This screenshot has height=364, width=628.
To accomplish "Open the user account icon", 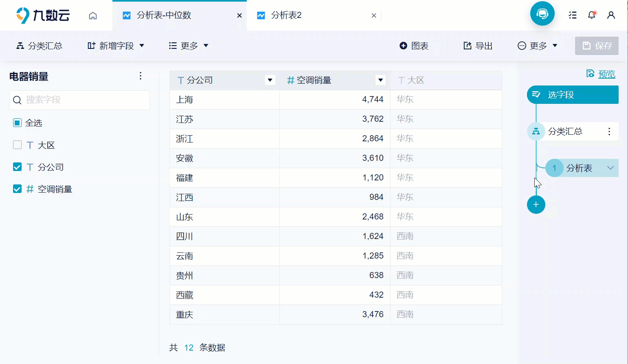I will pos(611,15).
